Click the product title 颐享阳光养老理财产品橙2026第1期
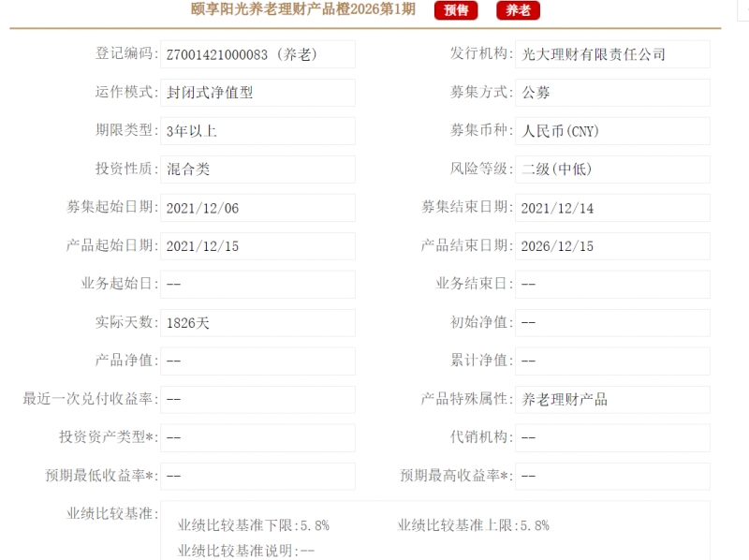 302,9
